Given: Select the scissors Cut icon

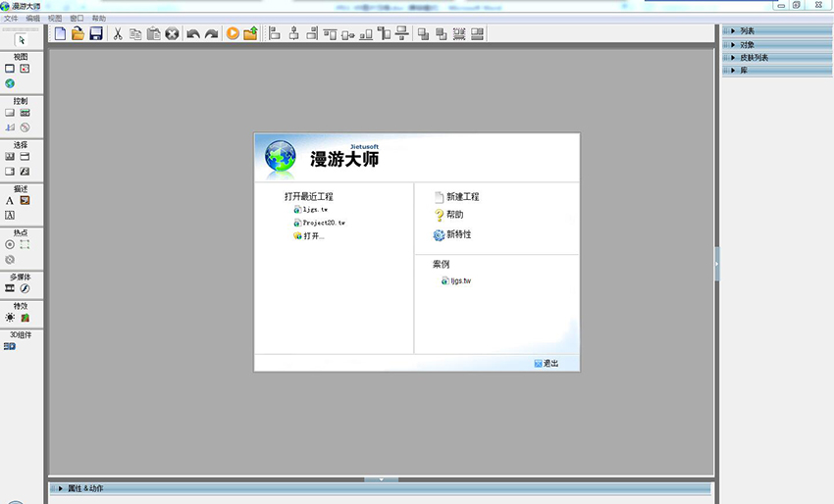Looking at the screenshot, I should (x=118, y=33).
